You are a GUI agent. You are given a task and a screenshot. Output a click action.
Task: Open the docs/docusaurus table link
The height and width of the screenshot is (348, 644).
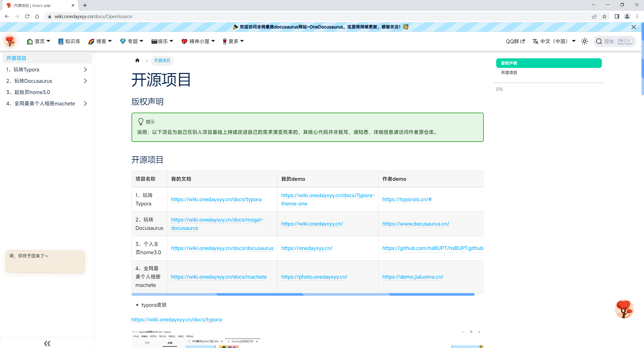(222, 248)
